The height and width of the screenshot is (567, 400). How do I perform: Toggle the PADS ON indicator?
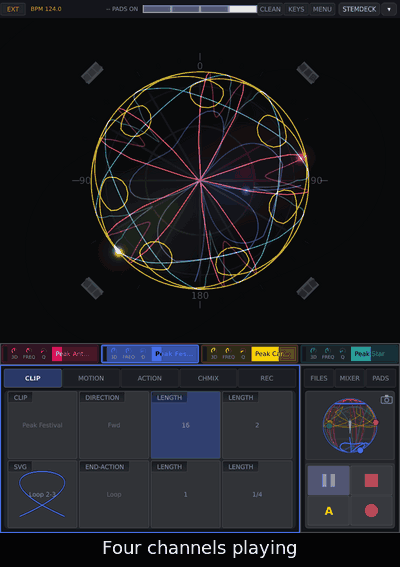pyautogui.click(x=122, y=9)
